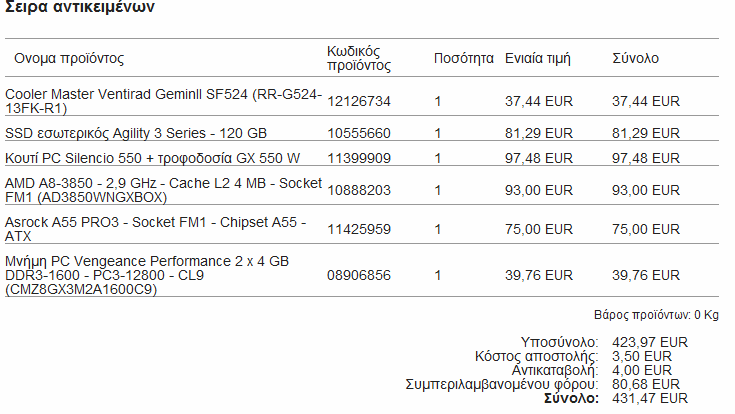Click product code 10555660

[x=359, y=133]
